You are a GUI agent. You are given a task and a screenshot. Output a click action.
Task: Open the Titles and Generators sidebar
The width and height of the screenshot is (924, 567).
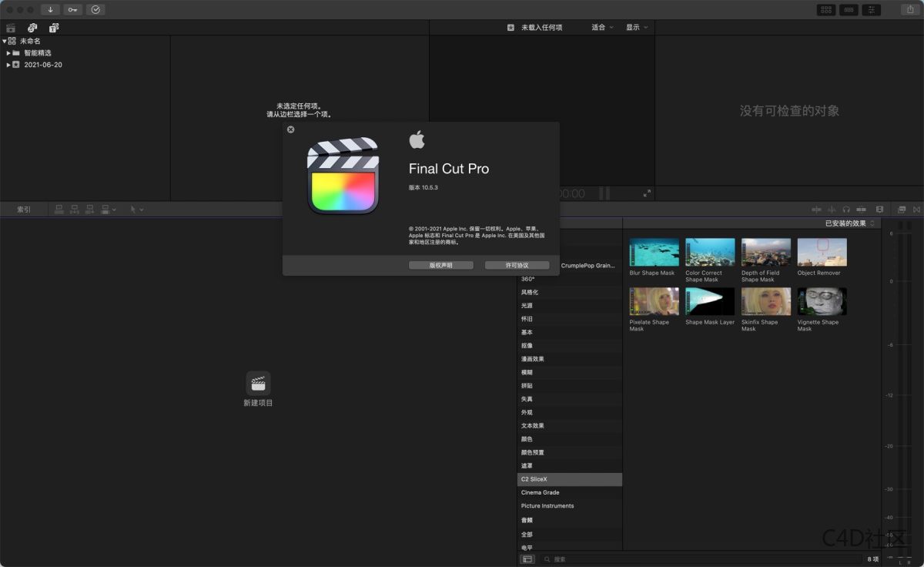tap(53, 27)
